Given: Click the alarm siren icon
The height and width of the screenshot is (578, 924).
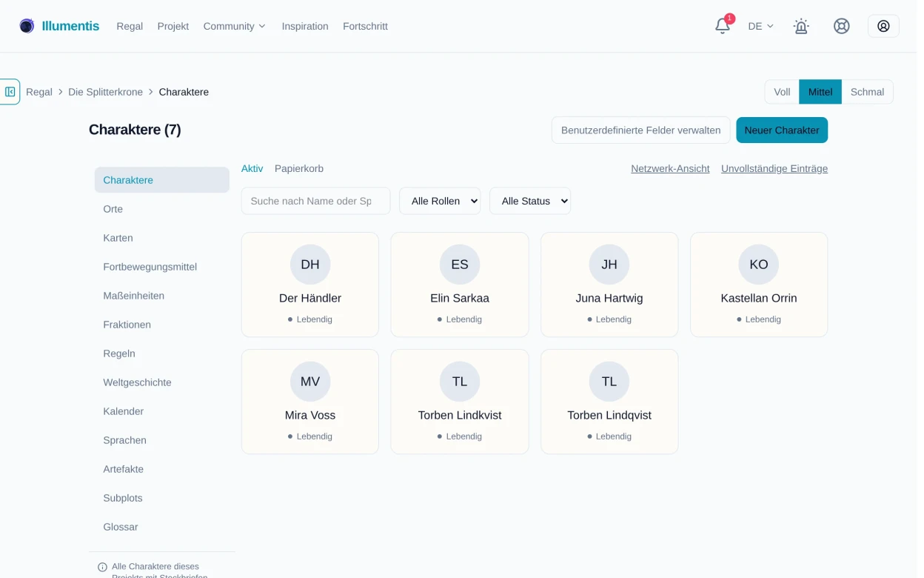Looking at the screenshot, I should (801, 26).
